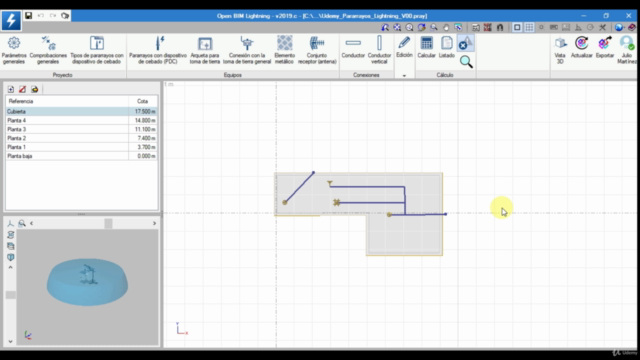Collapse the 3D view side up-chevron
Viewport: 640px width, 360px height.
tap(11, 267)
